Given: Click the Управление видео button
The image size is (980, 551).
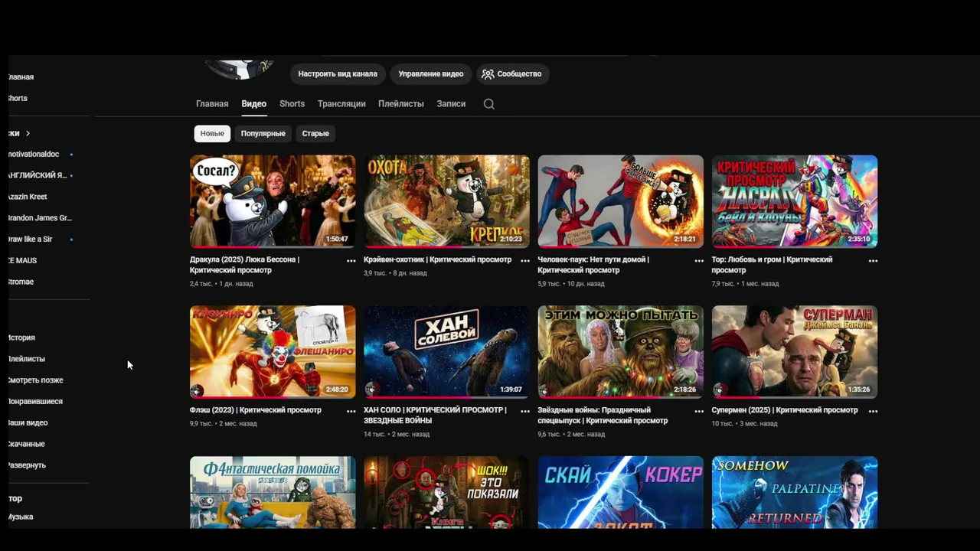Looking at the screenshot, I should click(430, 74).
